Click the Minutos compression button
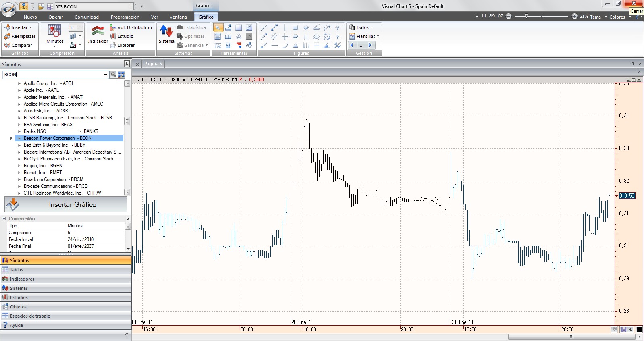The image size is (644, 341). click(55, 35)
